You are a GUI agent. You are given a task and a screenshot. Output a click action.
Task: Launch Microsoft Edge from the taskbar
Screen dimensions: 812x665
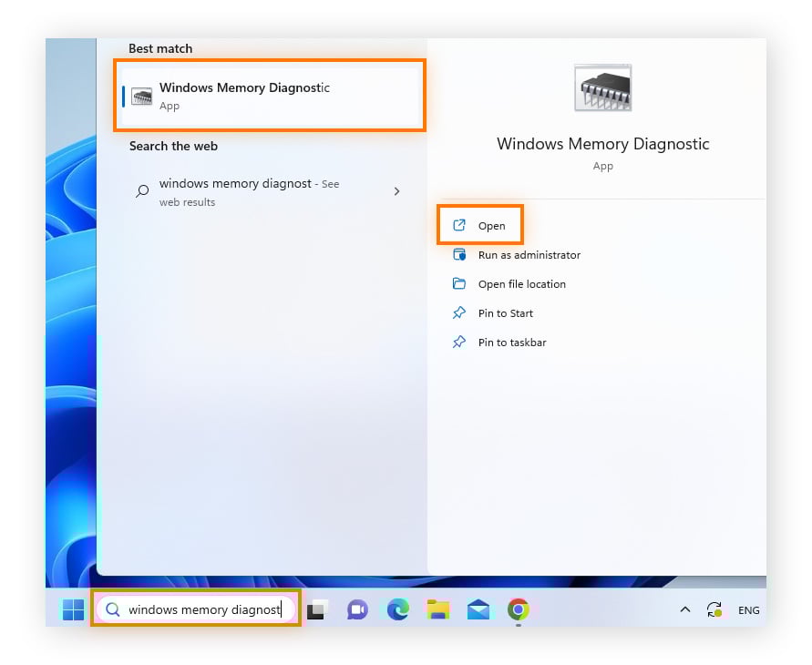click(x=397, y=609)
